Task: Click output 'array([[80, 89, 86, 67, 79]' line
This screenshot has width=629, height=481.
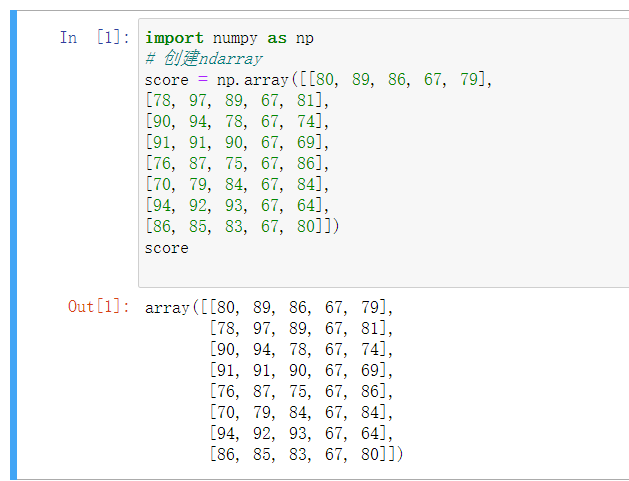Action: [x=269, y=307]
